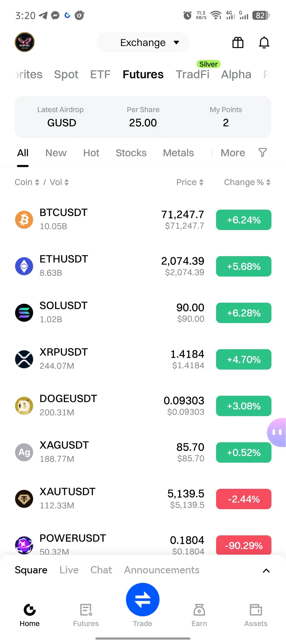Tap the blue Trade swap button
The image size is (286, 644).
(x=143, y=600)
